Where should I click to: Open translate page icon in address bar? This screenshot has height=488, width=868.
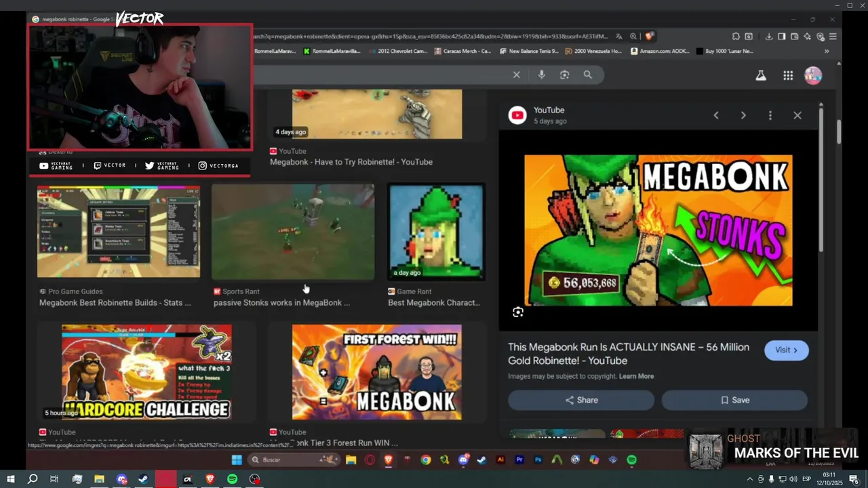click(619, 37)
